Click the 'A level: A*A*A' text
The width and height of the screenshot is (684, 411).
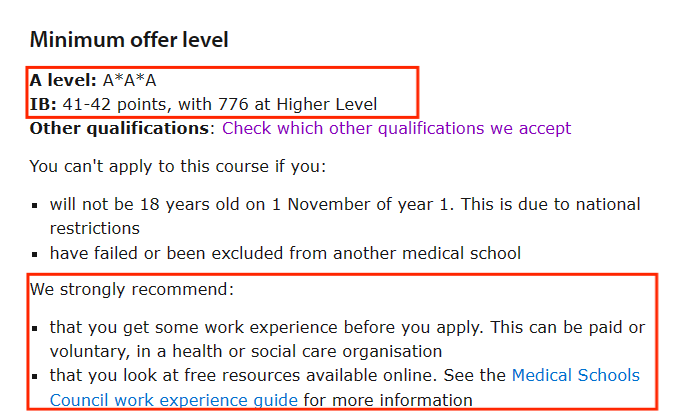(93, 80)
